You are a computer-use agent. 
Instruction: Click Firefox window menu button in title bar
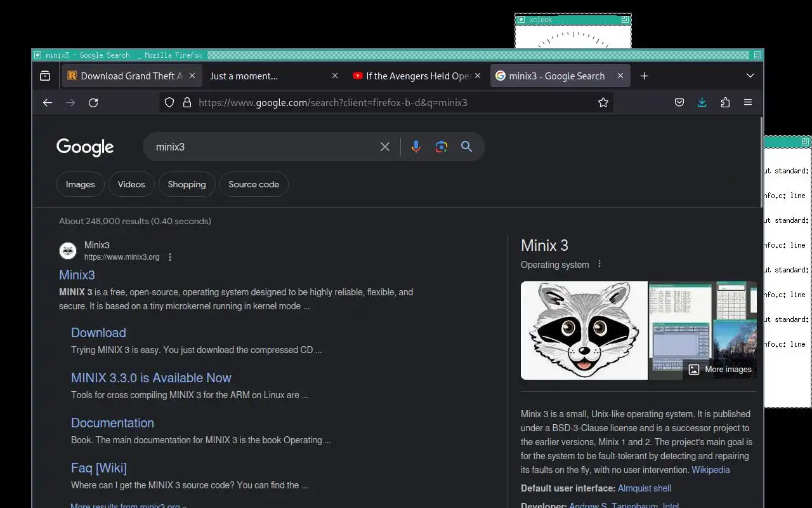tap(37, 55)
